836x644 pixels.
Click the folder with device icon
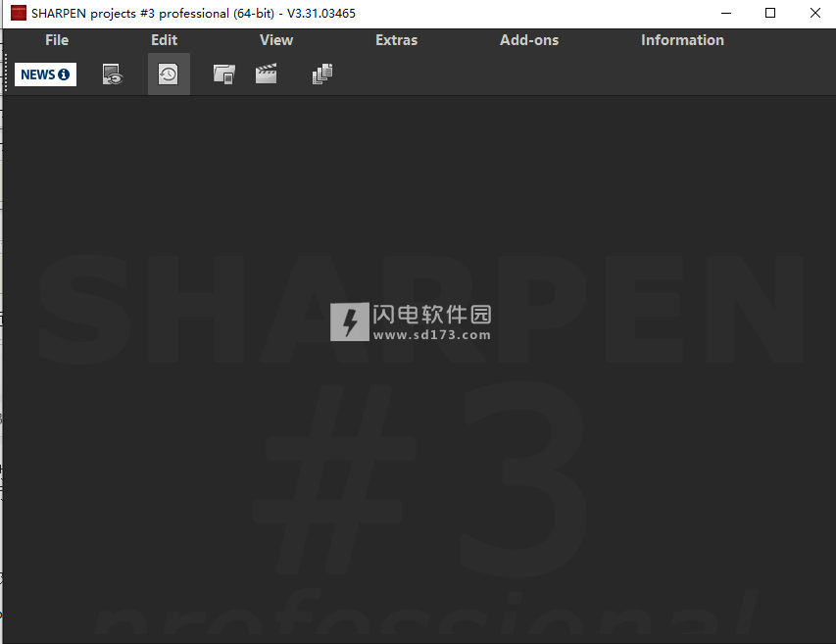click(223, 74)
